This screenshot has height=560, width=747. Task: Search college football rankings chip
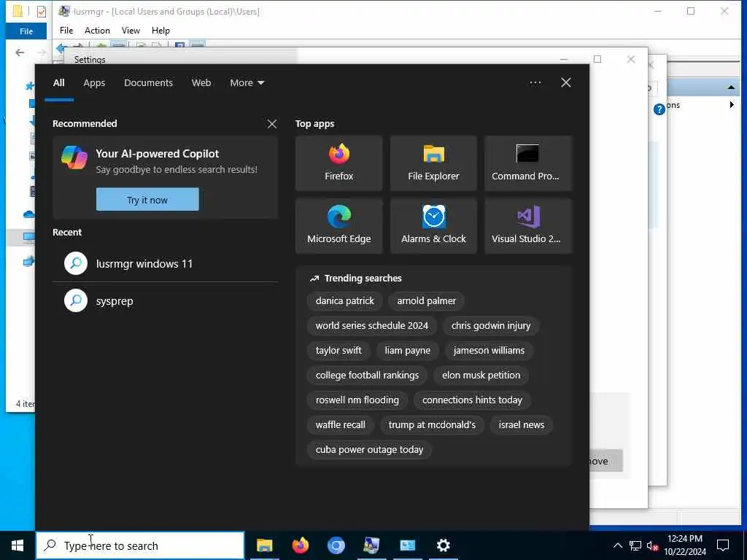click(x=367, y=376)
